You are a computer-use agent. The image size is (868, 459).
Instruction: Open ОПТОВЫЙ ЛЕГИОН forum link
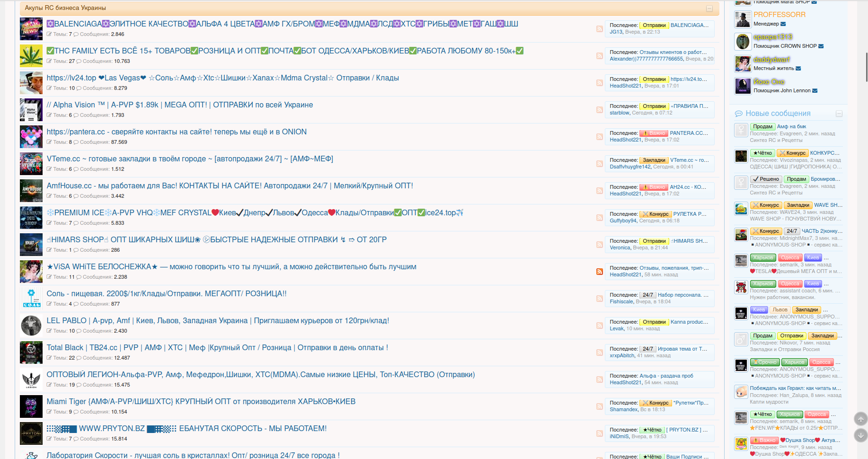click(x=261, y=375)
